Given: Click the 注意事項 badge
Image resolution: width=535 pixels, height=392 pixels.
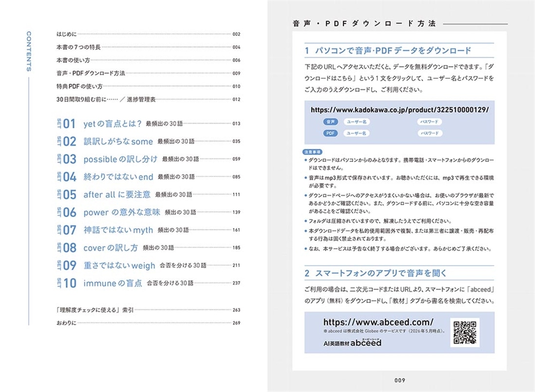Looking at the screenshot, I should (312, 152).
